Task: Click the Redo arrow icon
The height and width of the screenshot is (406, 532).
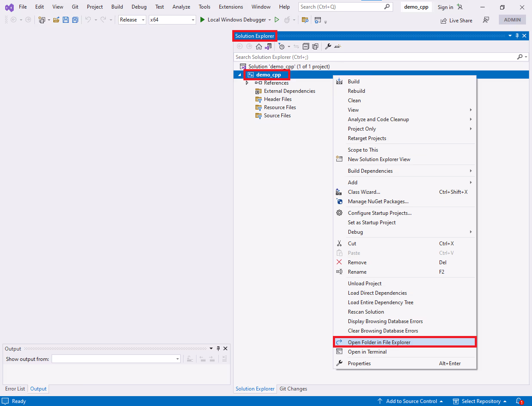Action: tap(103, 20)
